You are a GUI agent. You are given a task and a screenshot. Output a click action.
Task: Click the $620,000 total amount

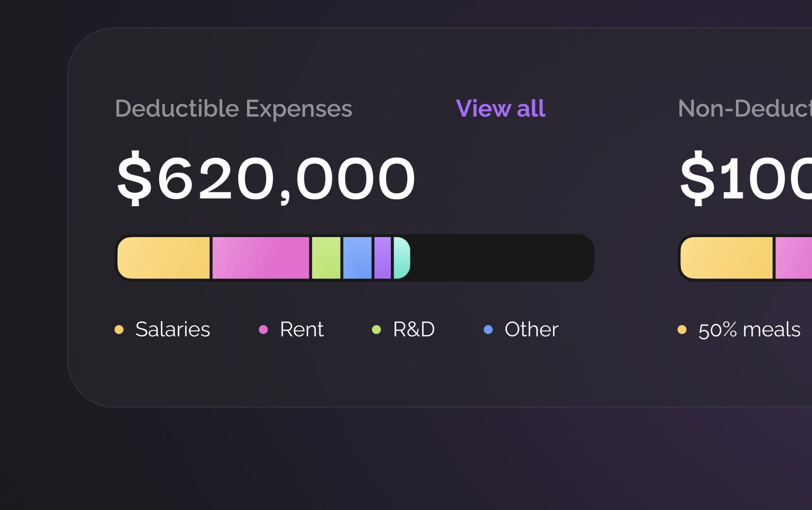pos(266,178)
